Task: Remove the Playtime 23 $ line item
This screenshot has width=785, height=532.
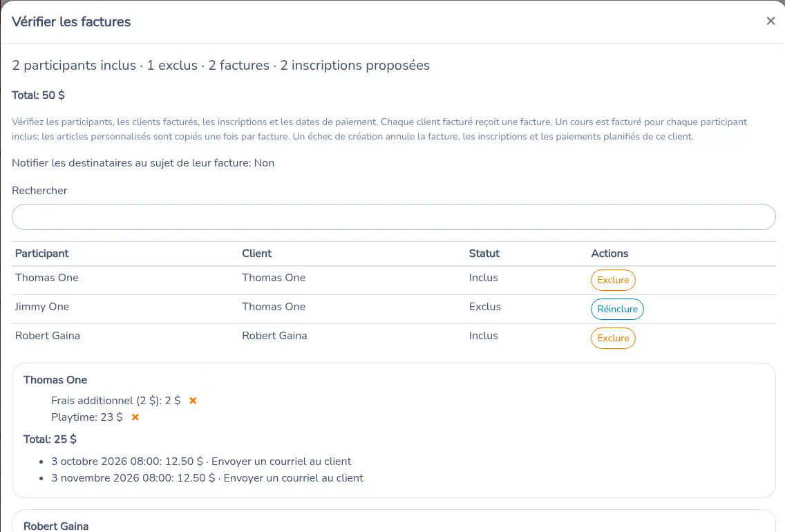Action: (135, 417)
